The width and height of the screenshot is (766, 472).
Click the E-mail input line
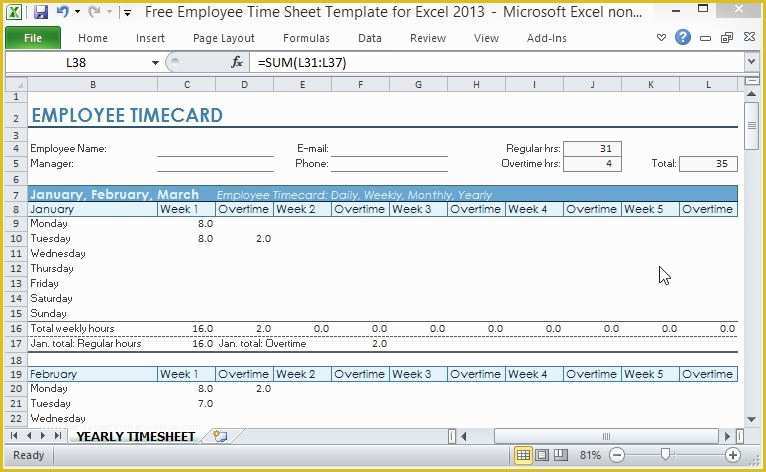389,149
